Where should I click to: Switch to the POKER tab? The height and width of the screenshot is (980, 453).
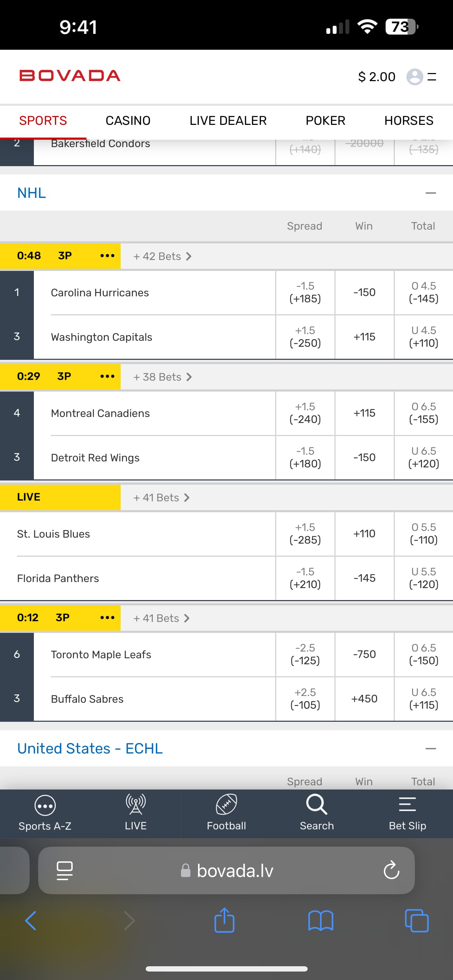[325, 121]
